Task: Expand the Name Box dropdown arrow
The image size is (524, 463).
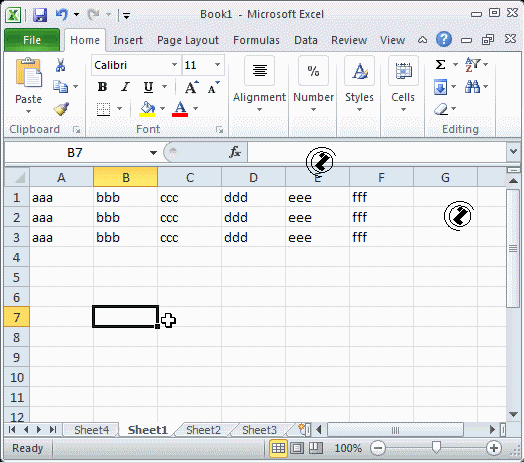Action: click(153, 153)
